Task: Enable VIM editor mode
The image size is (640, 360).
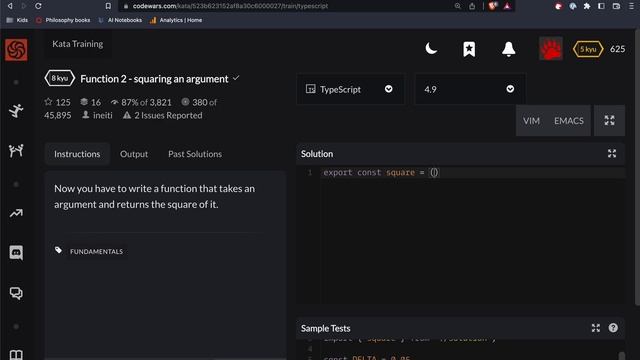Action: (x=531, y=121)
